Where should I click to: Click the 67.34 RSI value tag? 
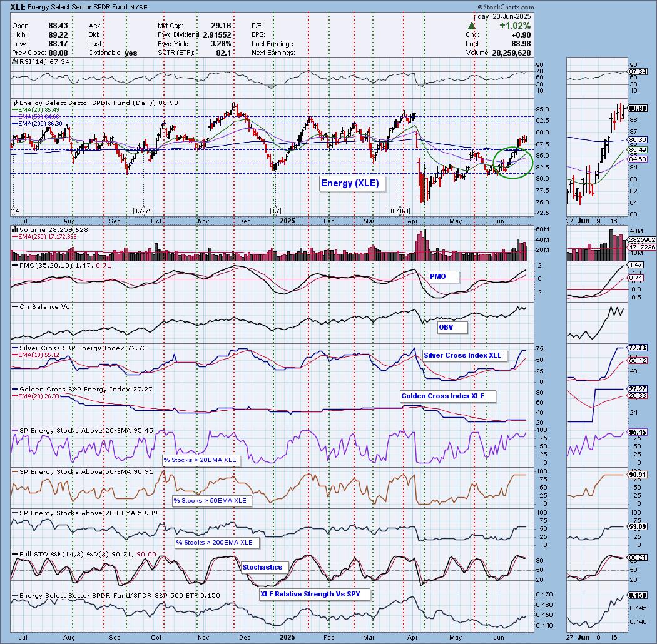(x=638, y=72)
